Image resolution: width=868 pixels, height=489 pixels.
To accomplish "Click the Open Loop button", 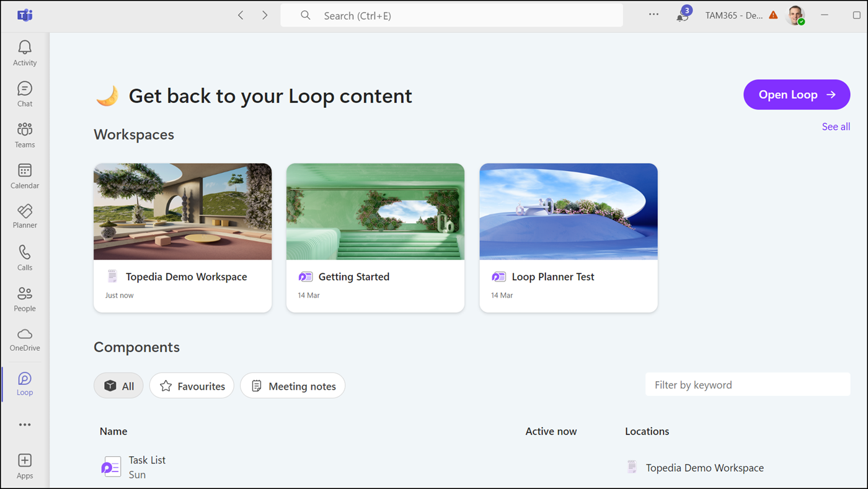I will click(797, 95).
